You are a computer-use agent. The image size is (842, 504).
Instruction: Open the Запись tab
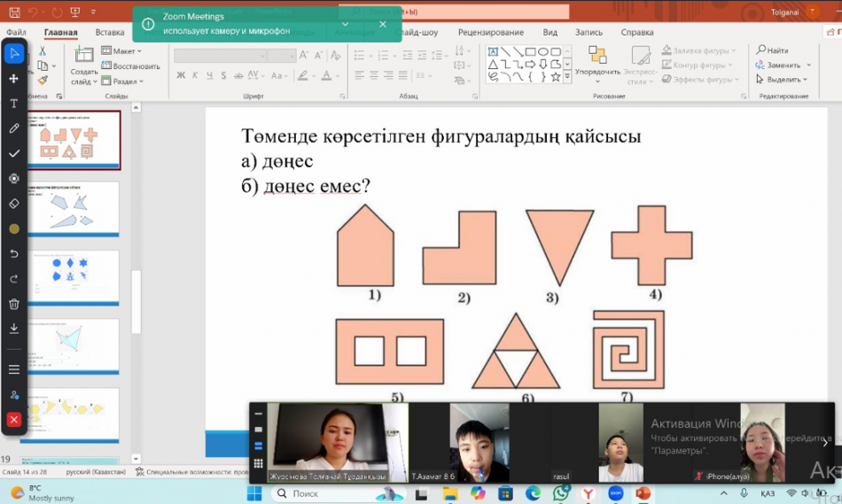tap(589, 32)
